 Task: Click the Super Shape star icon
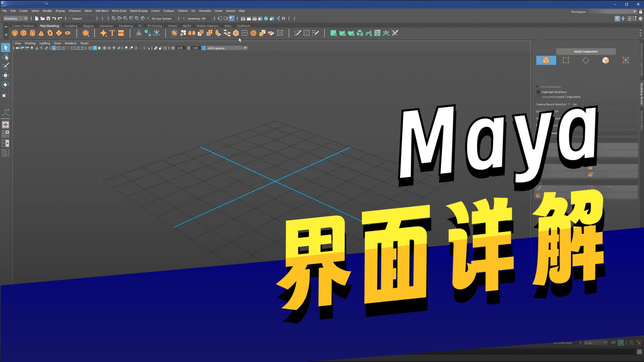click(103, 33)
